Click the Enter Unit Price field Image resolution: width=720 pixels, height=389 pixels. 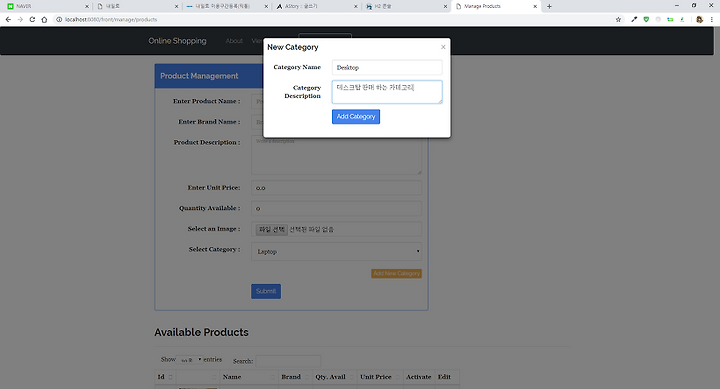336,188
